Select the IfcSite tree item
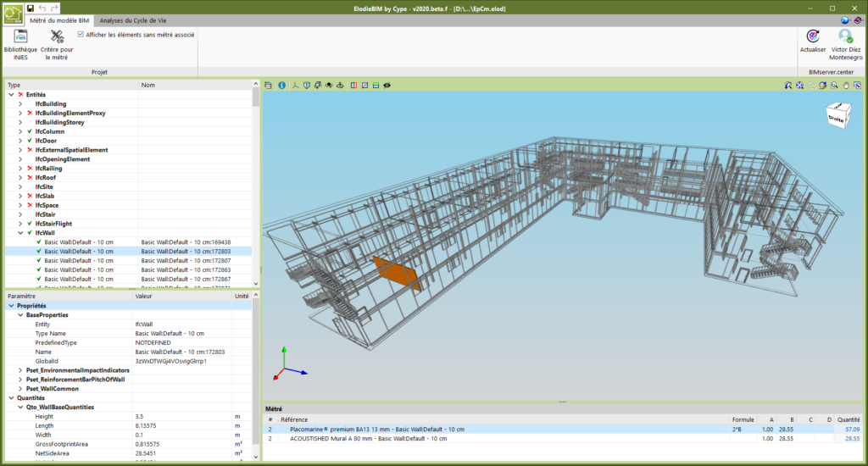The width and height of the screenshot is (868, 466). 44,187
